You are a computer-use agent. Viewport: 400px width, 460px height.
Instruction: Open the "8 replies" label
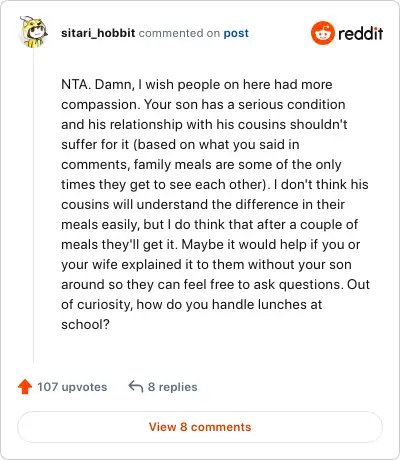pos(173,387)
